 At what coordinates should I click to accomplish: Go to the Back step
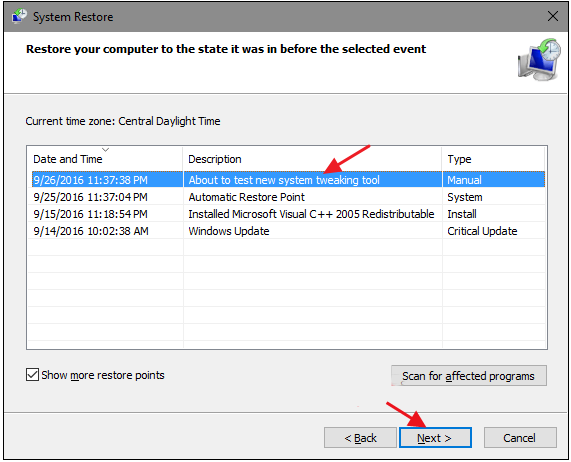(360, 438)
